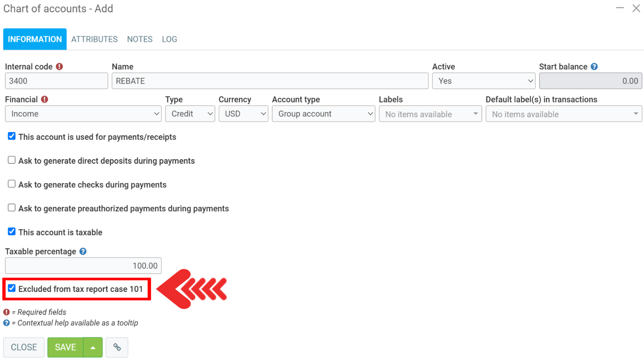The height and width of the screenshot is (359, 644).
Task: Click the Internal code required-field icon
Action: [x=59, y=67]
